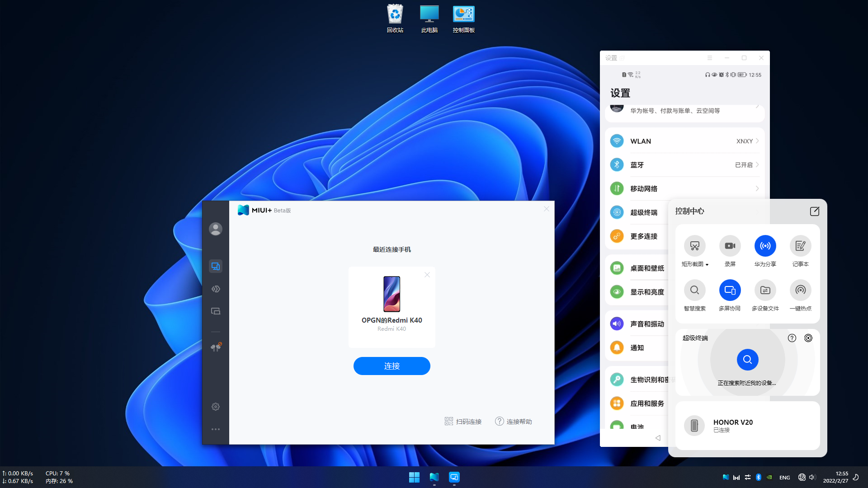
Task: Tap the phone back navigation triangle
Action: coord(658,438)
